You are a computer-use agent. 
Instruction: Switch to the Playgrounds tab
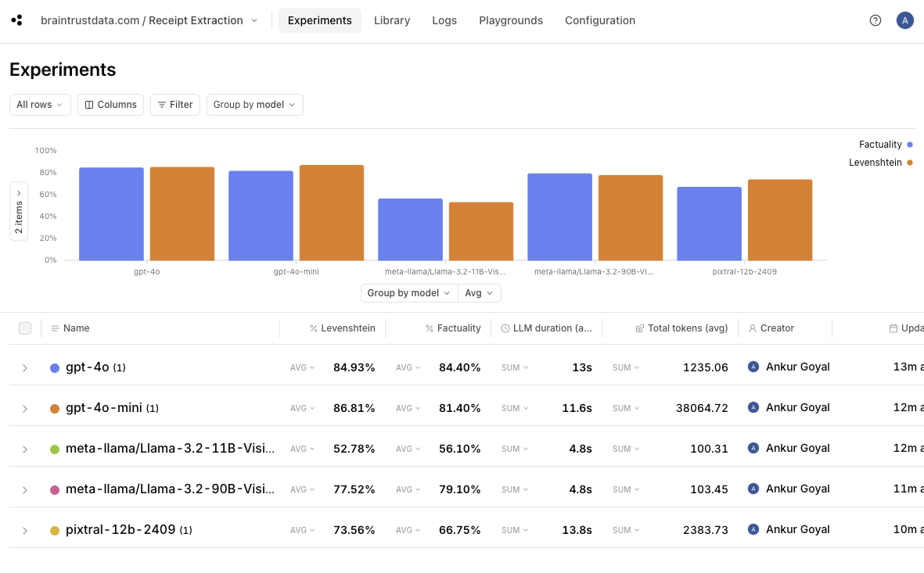[511, 20]
